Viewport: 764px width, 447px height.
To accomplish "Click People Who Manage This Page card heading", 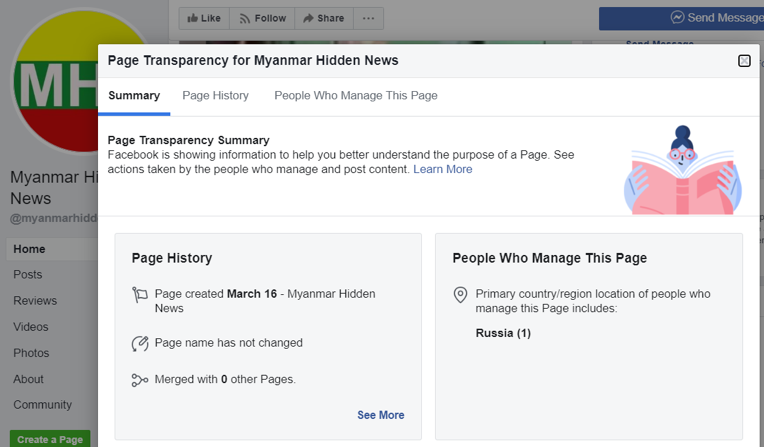I will [550, 258].
